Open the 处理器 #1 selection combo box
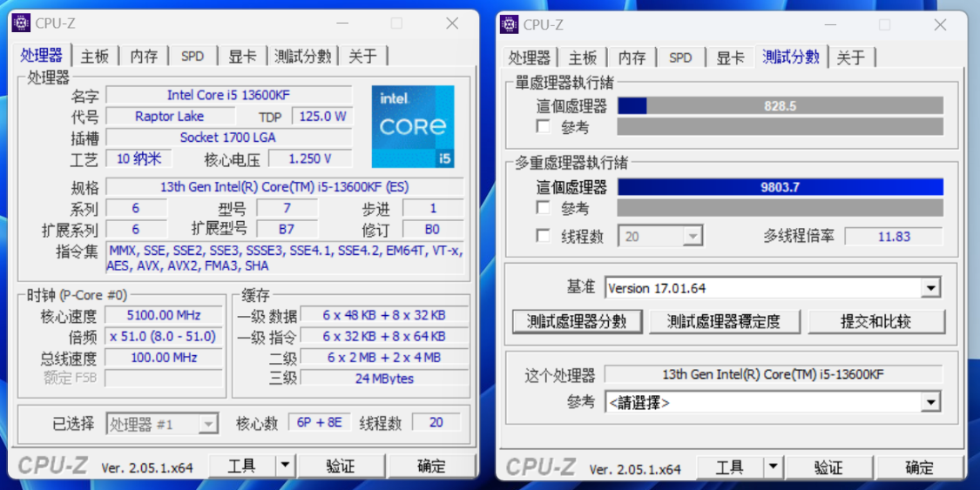 click(x=163, y=424)
